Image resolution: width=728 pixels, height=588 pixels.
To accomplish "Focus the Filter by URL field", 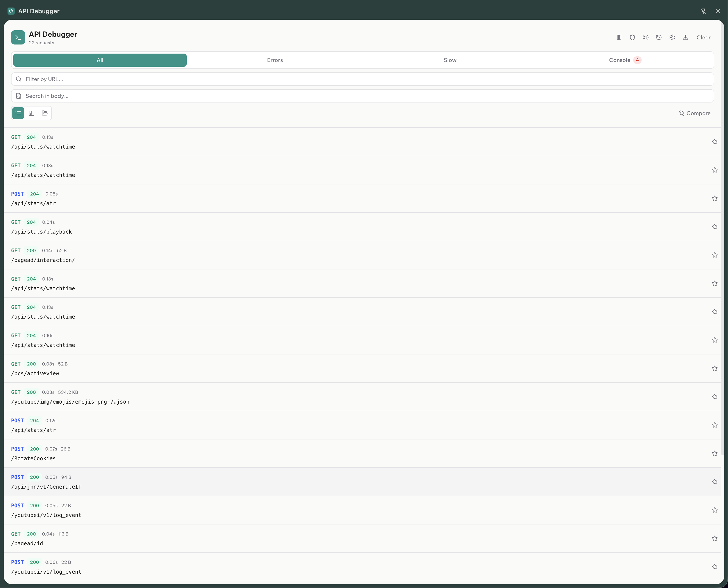I will tap(362, 79).
